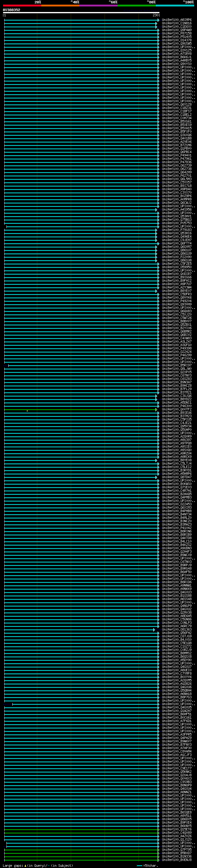The height and width of the screenshot is (868, 197).
Task: Open hit UniRef100_C5LTJ4
Action: pyautogui.click(x=177, y=464)
